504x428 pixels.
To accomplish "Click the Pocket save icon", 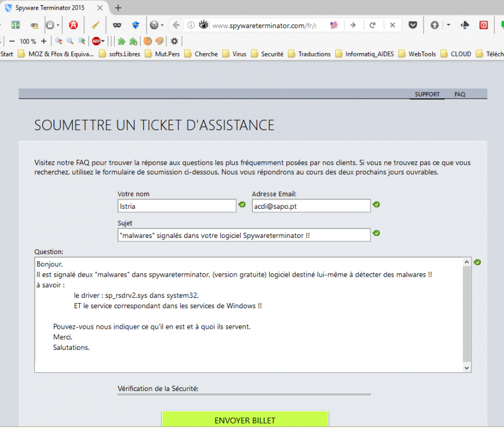I will point(413,25).
